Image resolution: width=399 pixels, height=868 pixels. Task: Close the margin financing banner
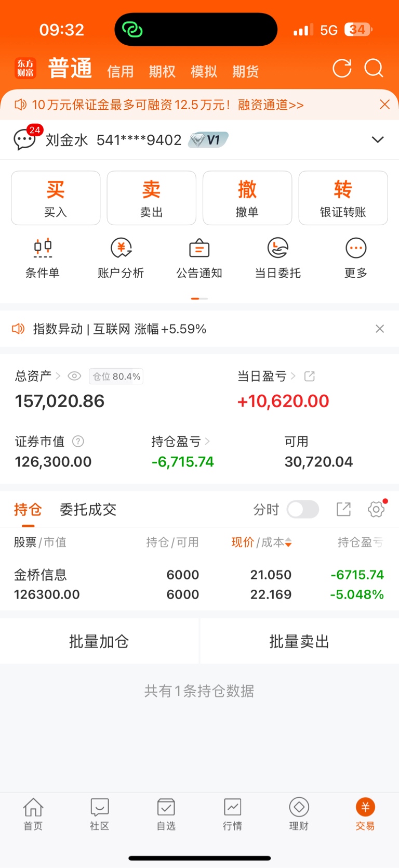coord(384,105)
